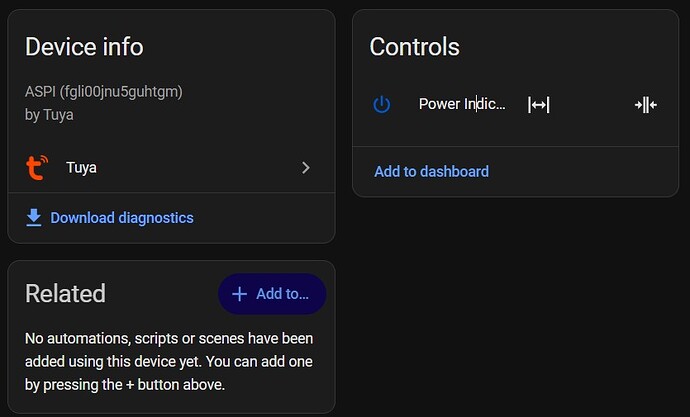The image size is (690, 417).
Task: Select the Power Indic... entity label
Action: click(x=462, y=104)
